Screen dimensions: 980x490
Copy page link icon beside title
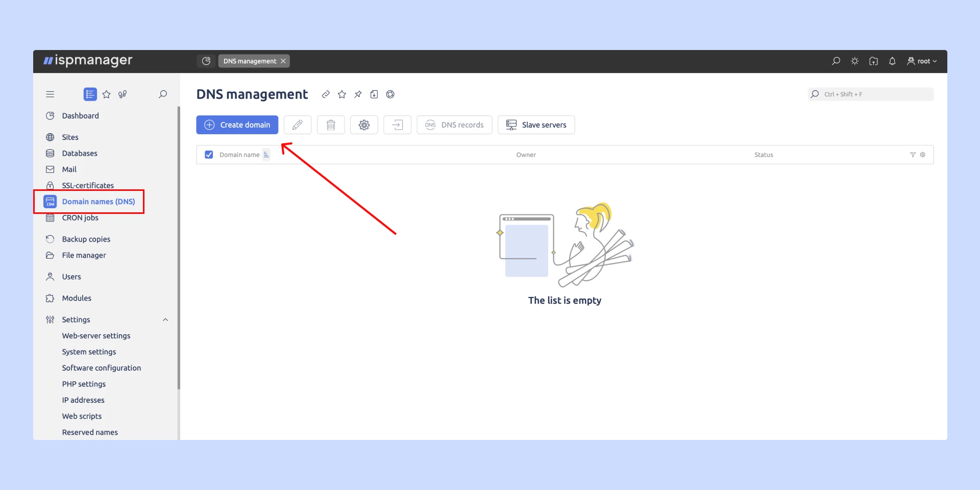click(326, 94)
